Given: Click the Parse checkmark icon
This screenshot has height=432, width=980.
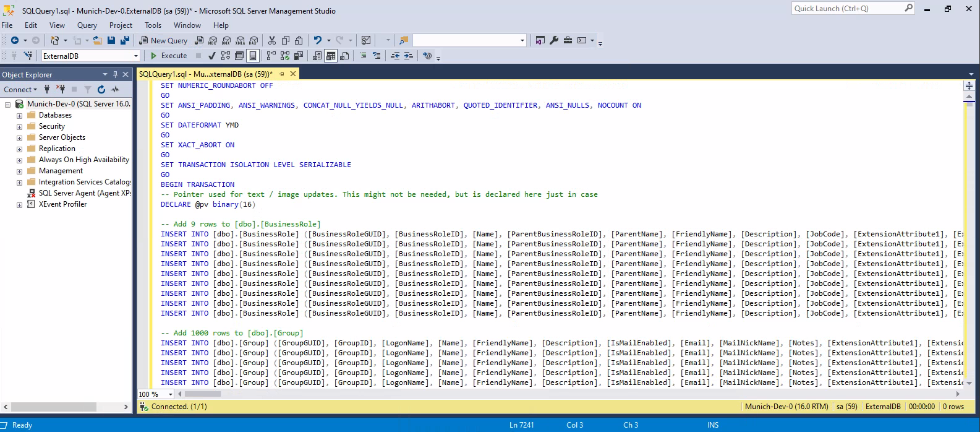Looking at the screenshot, I should point(212,56).
